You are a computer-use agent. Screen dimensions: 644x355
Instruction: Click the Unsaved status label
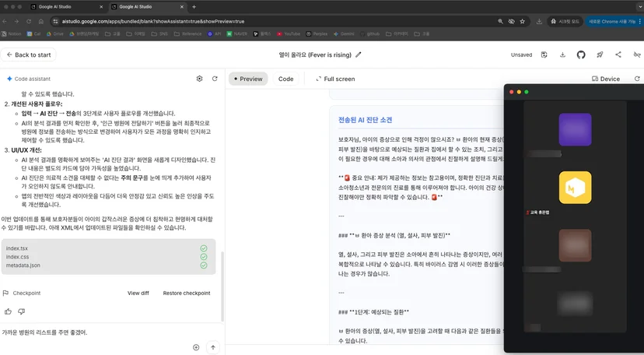[521, 54]
